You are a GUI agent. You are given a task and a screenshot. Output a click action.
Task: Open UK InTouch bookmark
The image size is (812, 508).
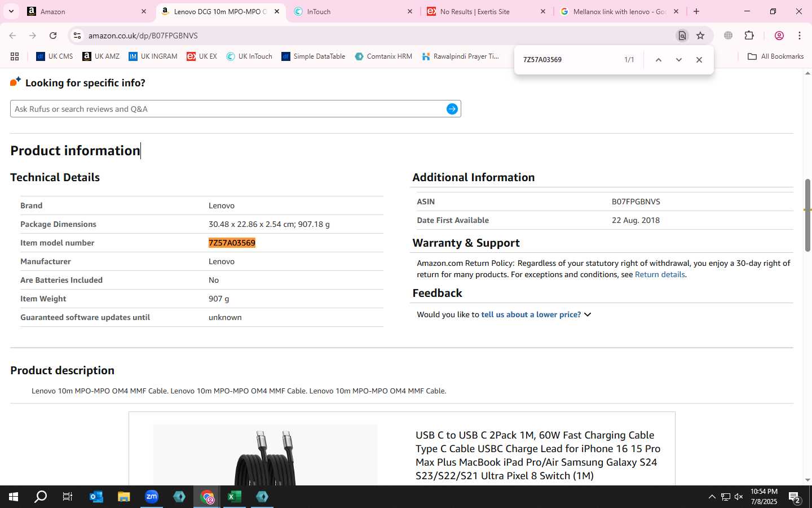[x=249, y=56]
